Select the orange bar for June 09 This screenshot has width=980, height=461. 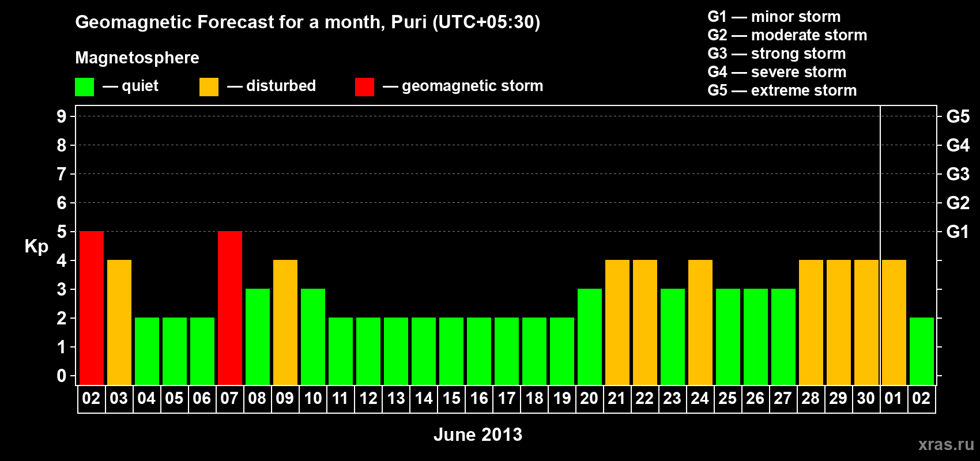[x=285, y=322]
